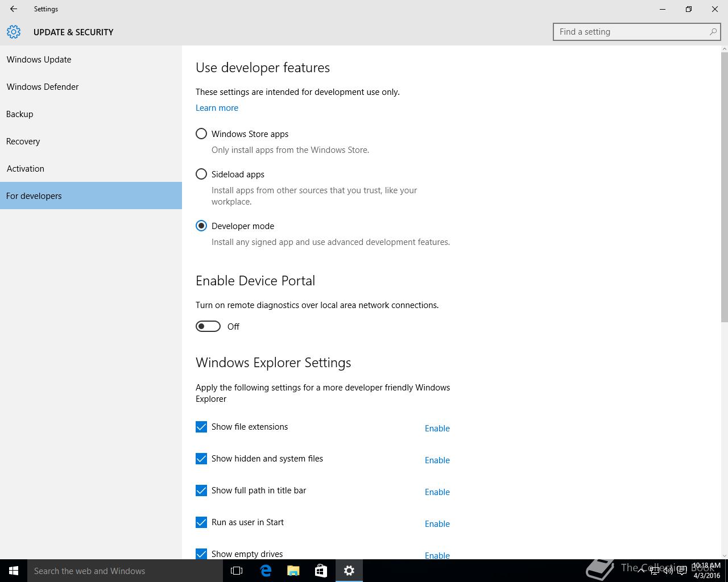Click the Settings gear in the taskbar
Screen dimensions: 728x582
[x=349, y=571]
